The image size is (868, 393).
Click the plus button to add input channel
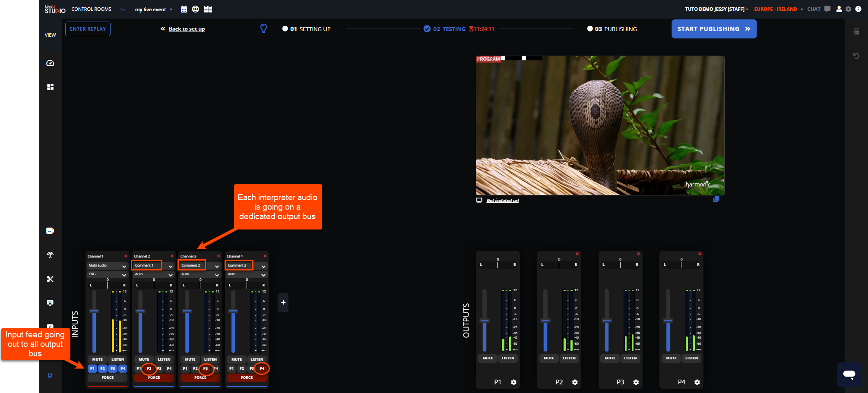click(x=283, y=302)
